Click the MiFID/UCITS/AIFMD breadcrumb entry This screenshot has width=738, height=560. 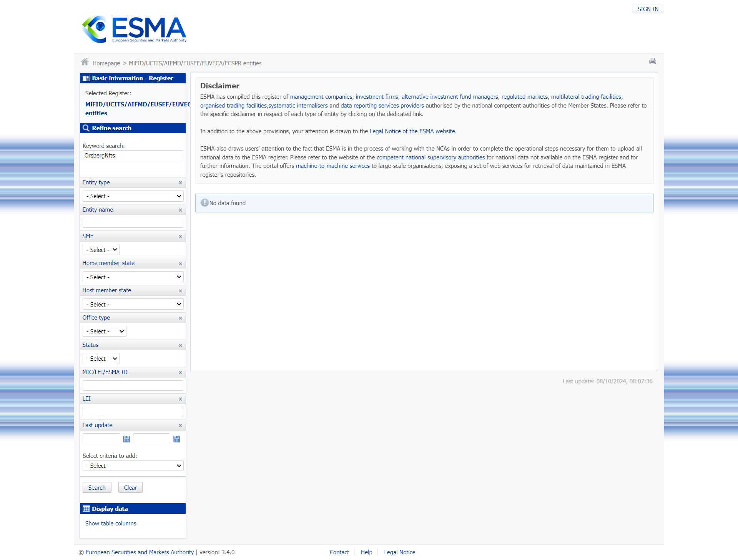(x=195, y=63)
